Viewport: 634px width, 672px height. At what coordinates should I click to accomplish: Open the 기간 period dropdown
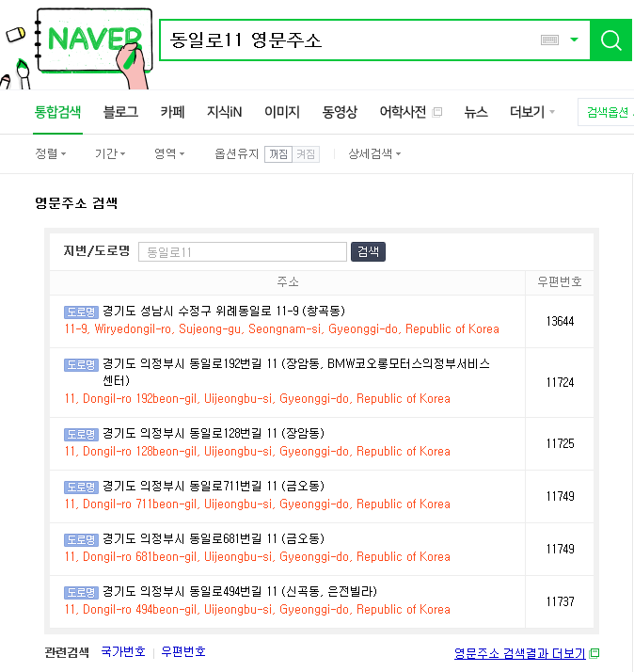[x=110, y=153]
